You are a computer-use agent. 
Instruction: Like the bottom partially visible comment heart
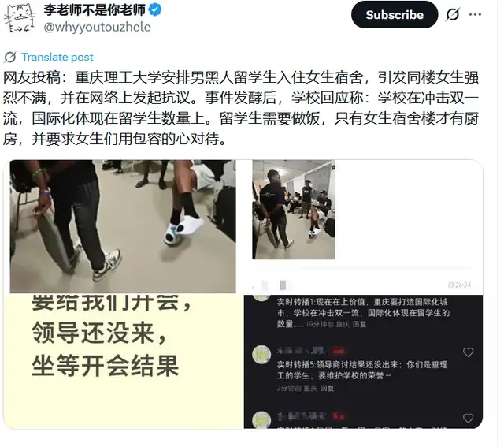pyautogui.click(x=468, y=418)
